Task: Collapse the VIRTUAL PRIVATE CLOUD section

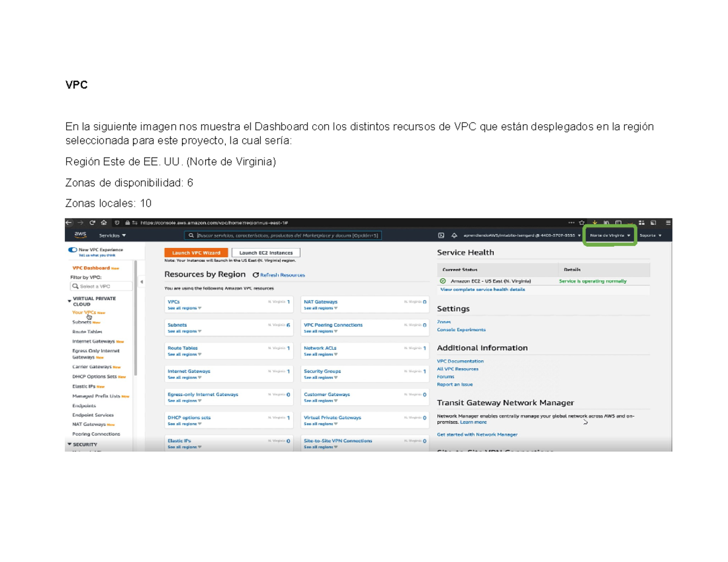Action: click(x=69, y=301)
